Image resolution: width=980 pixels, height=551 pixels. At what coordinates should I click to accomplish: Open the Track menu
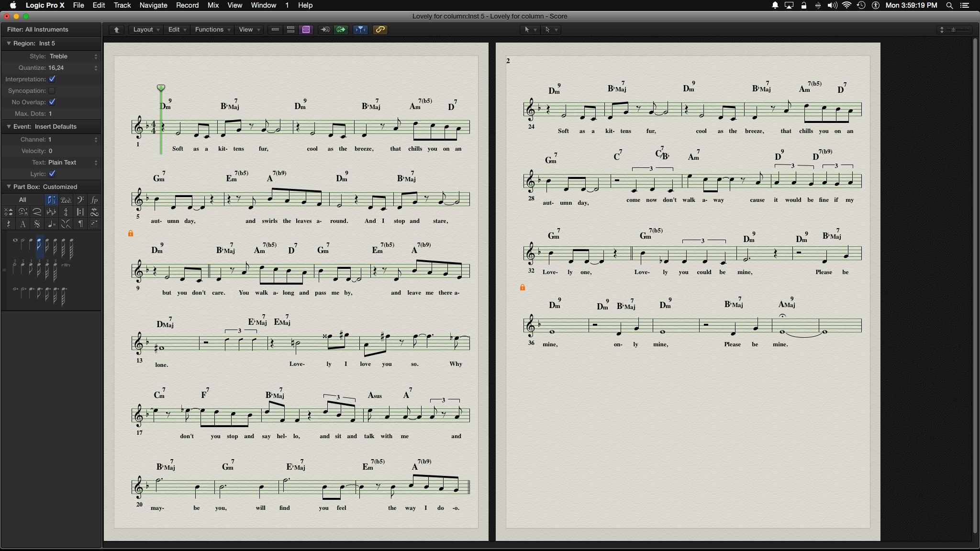(x=122, y=5)
